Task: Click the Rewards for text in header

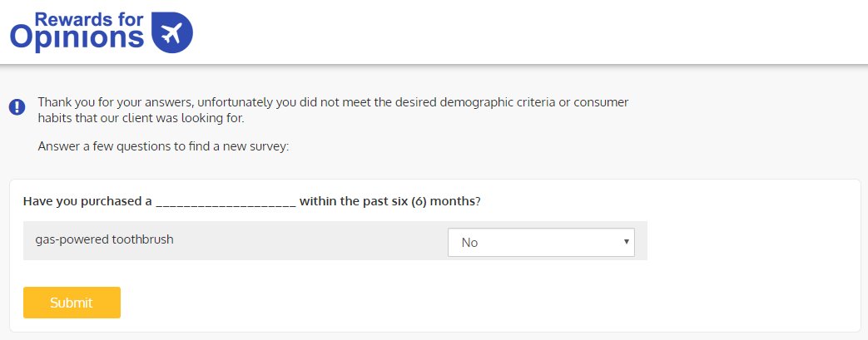Action: pyautogui.click(x=88, y=19)
